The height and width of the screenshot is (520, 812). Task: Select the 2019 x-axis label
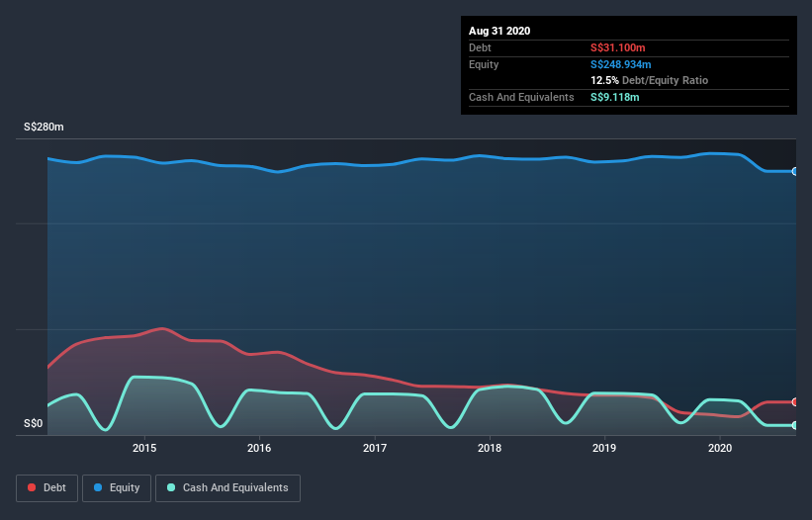click(604, 448)
